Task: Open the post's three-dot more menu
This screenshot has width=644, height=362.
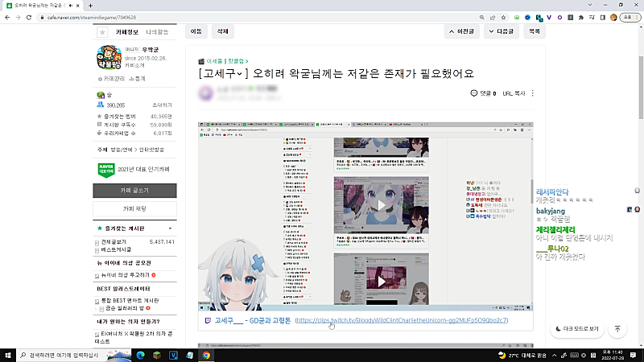Action: (532, 93)
